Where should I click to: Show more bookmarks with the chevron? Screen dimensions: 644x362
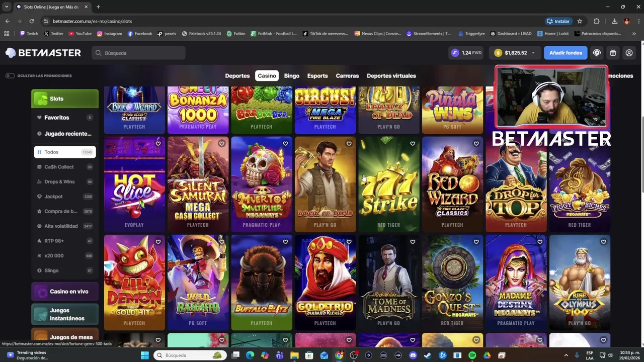click(634, 34)
